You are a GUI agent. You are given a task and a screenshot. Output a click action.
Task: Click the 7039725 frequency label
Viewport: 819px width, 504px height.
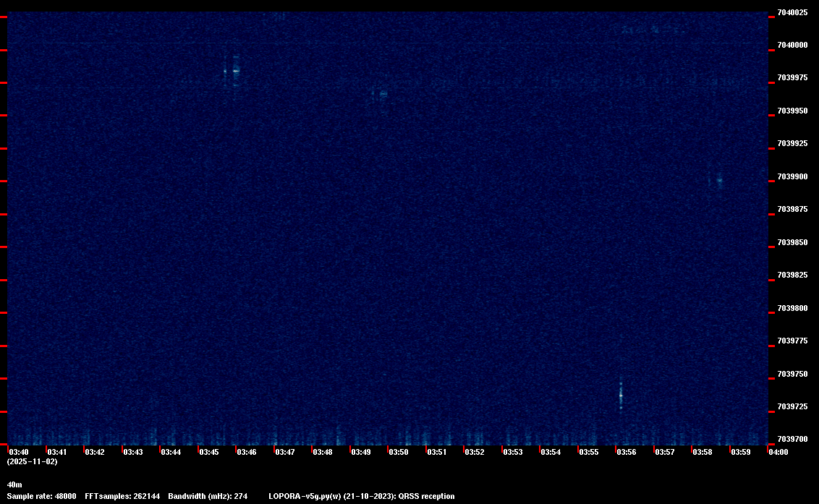(792, 407)
